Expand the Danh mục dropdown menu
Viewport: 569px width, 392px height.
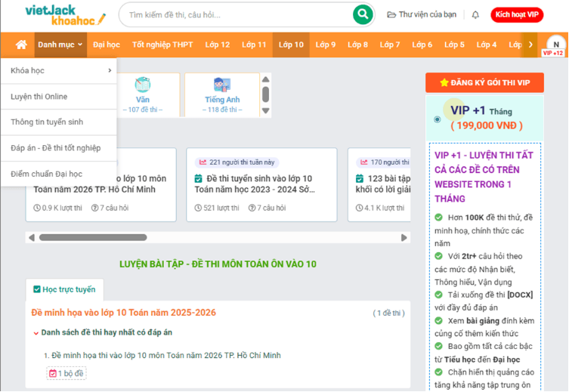[x=60, y=45]
